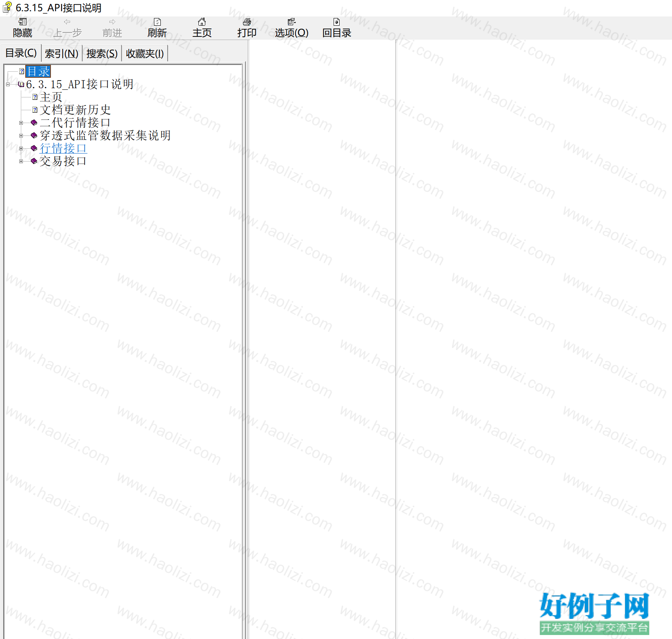Click the 隐藏 (Hide) toolbar icon

(x=22, y=22)
